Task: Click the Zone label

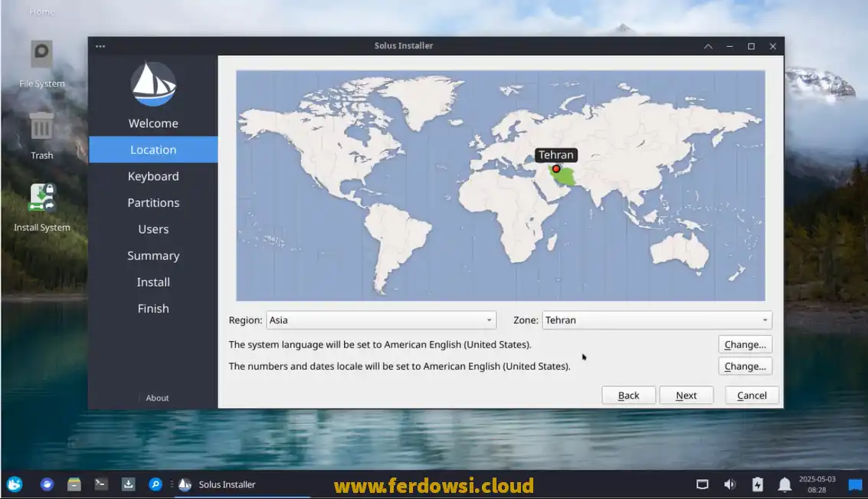Action: (526, 320)
